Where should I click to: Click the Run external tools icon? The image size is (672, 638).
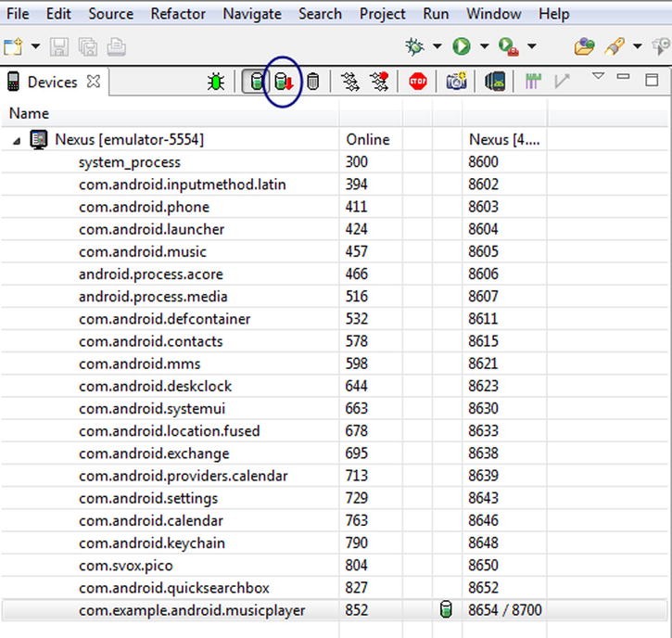[509, 46]
